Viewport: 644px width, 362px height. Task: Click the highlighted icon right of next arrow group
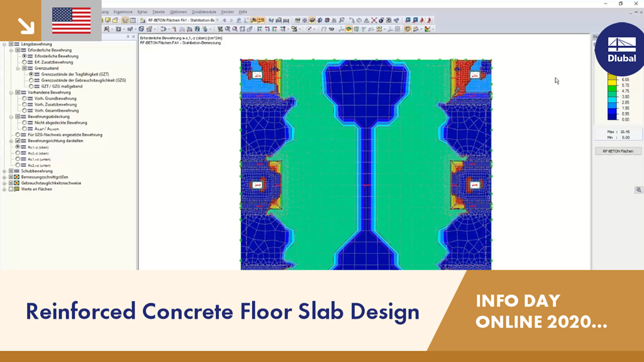[x=254, y=20]
